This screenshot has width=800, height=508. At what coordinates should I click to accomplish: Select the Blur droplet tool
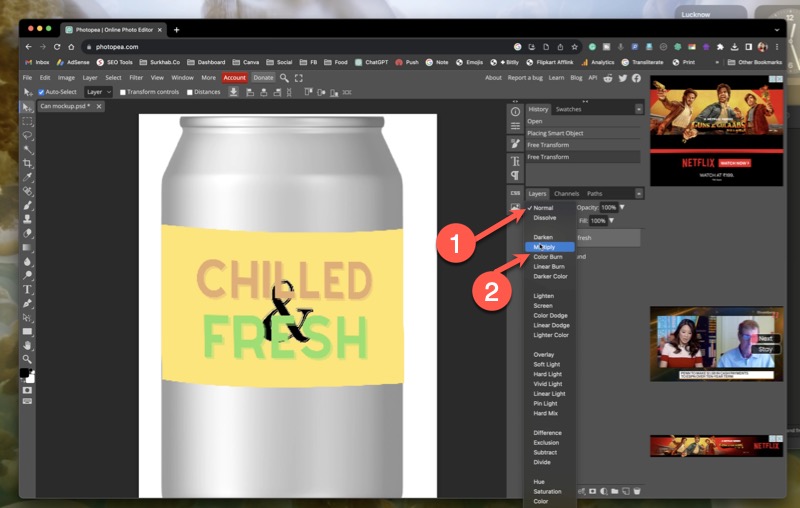point(28,261)
